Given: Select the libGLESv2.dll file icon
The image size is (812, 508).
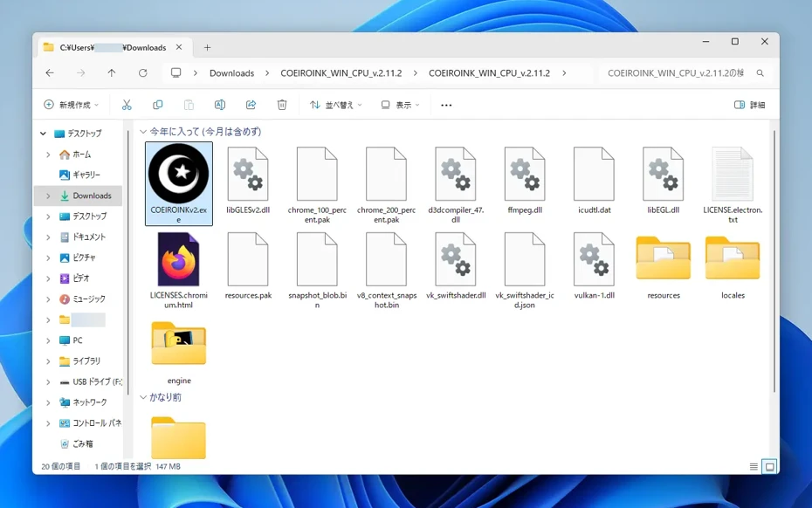Looking at the screenshot, I should point(248,174).
